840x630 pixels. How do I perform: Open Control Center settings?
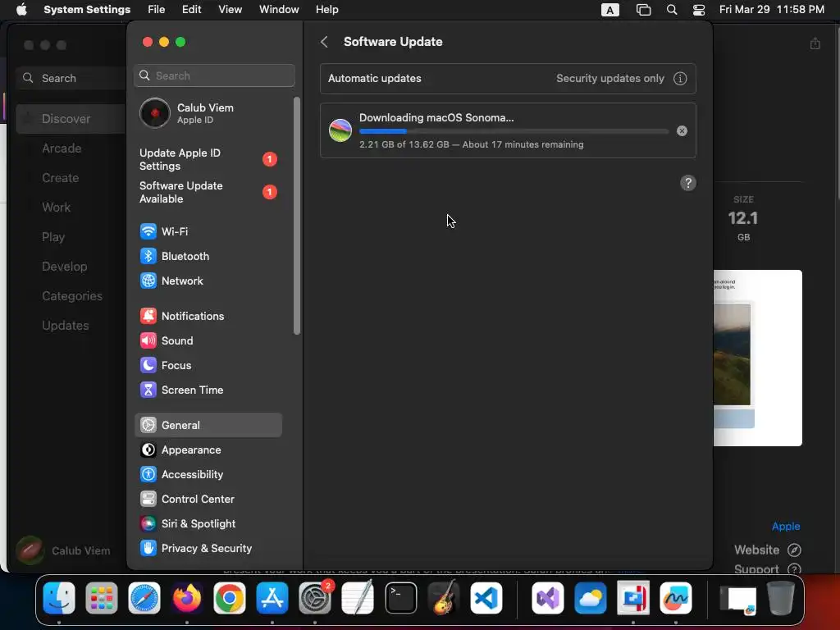[x=208, y=500]
